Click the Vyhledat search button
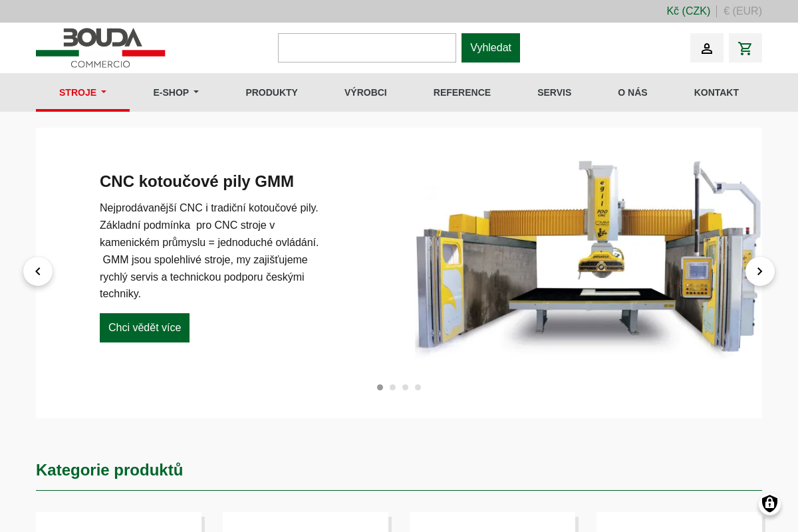This screenshot has width=798, height=532. click(x=491, y=48)
